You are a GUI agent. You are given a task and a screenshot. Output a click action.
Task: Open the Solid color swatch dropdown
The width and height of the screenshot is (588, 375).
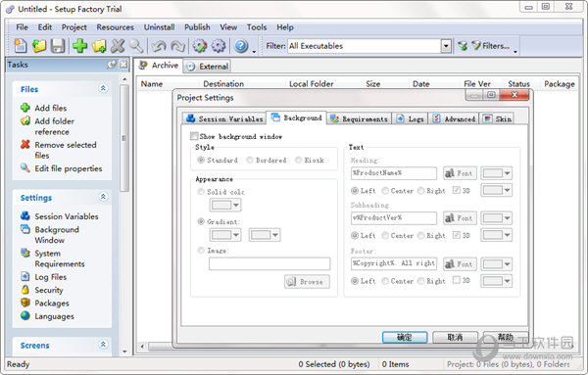(225, 205)
